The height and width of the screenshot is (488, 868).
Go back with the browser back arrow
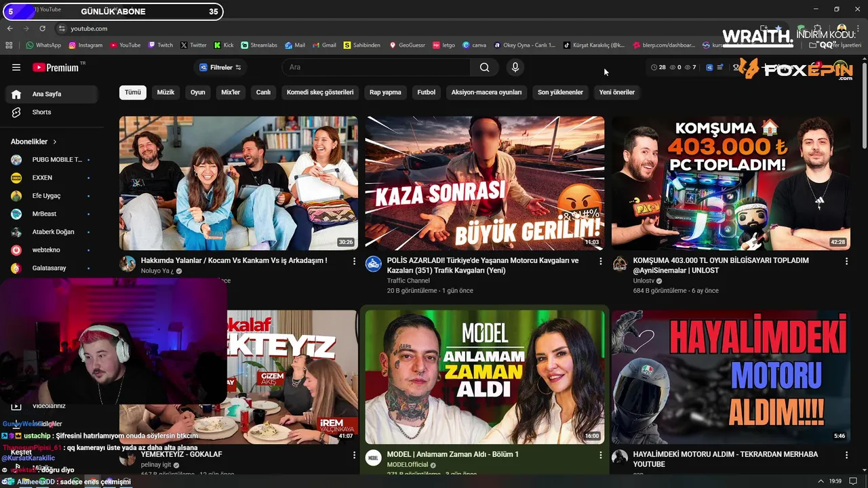tap(9, 28)
